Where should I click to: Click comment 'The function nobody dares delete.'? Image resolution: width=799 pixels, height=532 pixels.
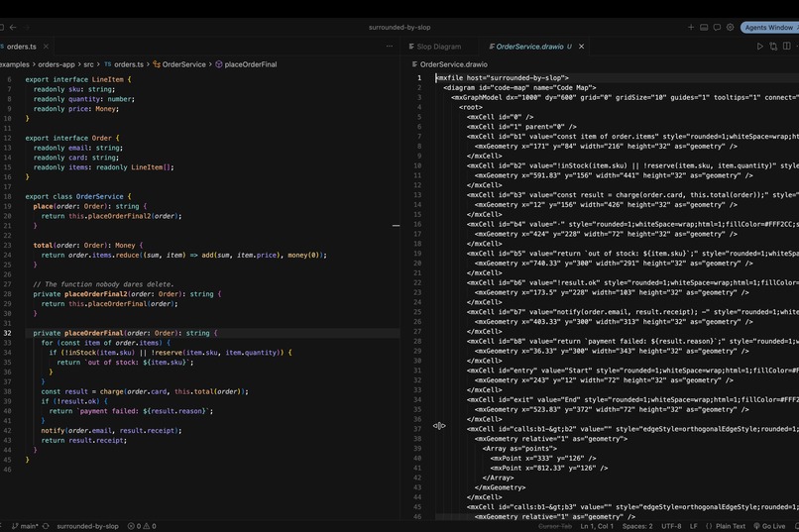pyautogui.click(x=103, y=284)
